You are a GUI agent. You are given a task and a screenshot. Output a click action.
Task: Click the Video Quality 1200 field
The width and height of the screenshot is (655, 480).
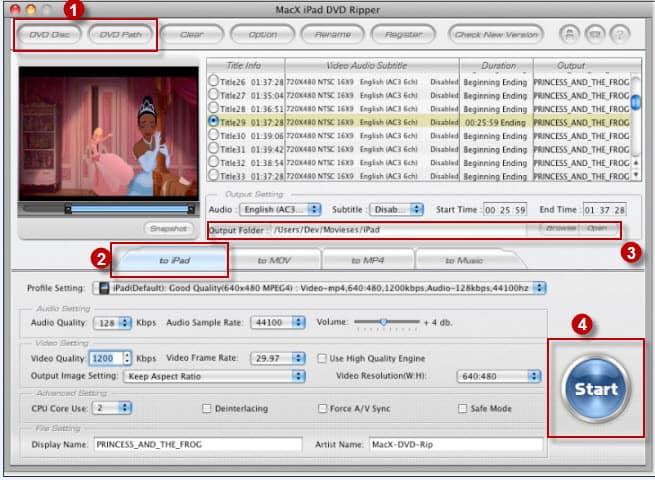tap(106, 358)
